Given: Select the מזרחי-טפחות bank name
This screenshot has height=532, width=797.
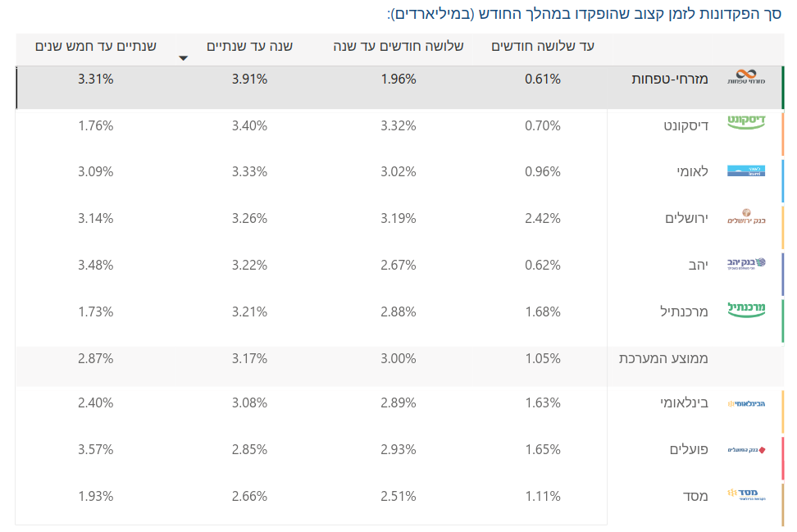Looking at the screenshot, I should click(x=663, y=80).
